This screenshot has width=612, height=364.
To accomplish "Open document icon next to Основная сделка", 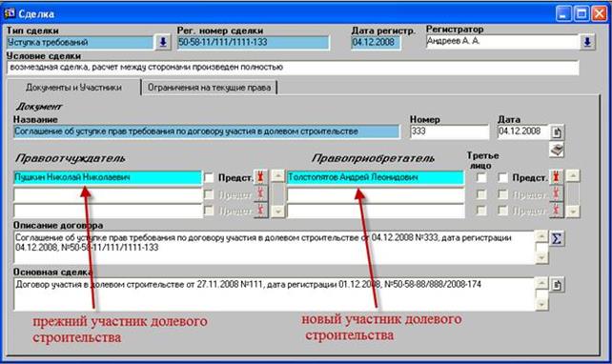I will 557,285.
